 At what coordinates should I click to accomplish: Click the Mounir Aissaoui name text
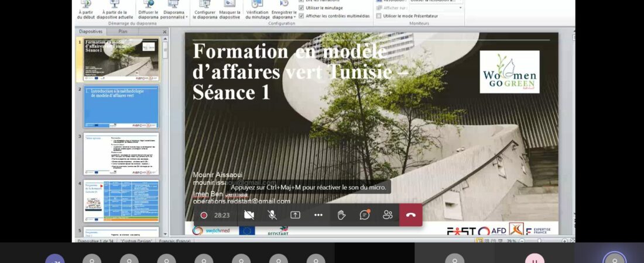(218, 175)
